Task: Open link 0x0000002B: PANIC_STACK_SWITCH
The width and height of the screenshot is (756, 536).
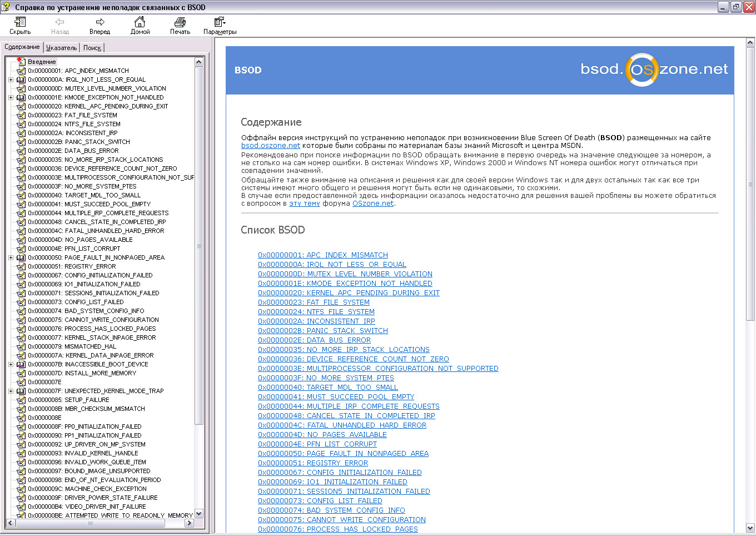Action: (323, 331)
